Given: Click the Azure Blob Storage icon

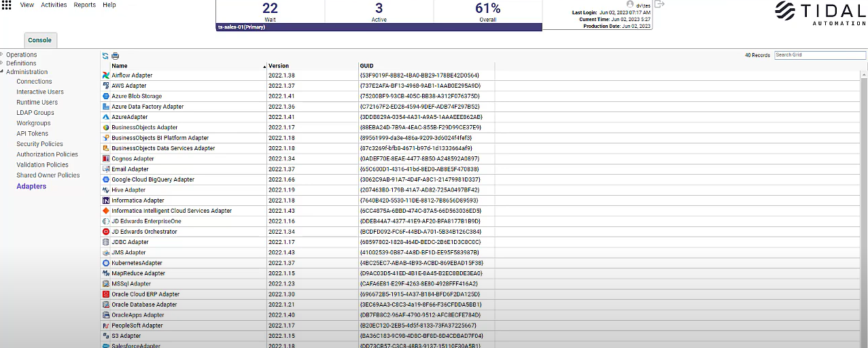Looking at the screenshot, I should click(x=105, y=97).
